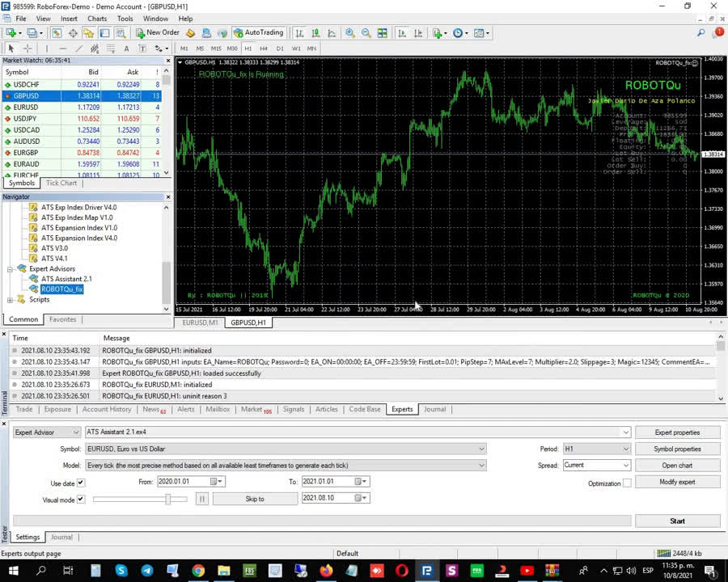The height and width of the screenshot is (582, 728).
Task: Select the text A tool
Action: click(x=126, y=48)
